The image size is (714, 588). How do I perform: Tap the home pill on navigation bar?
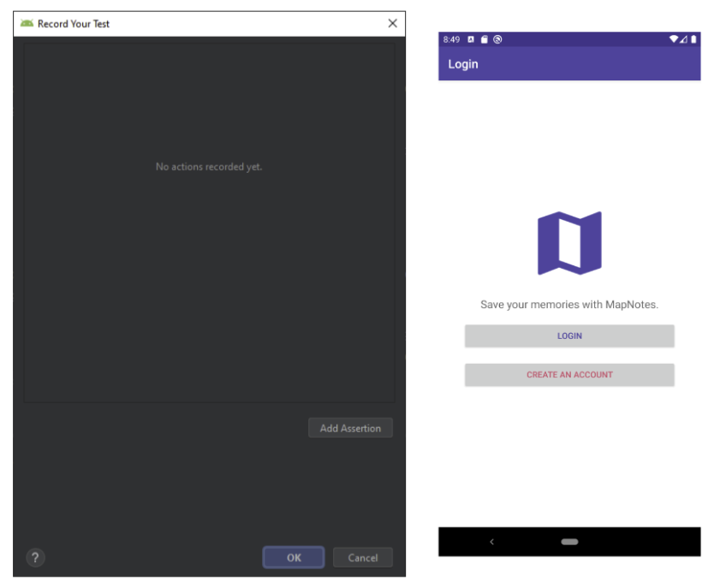[x=569, y=542]
